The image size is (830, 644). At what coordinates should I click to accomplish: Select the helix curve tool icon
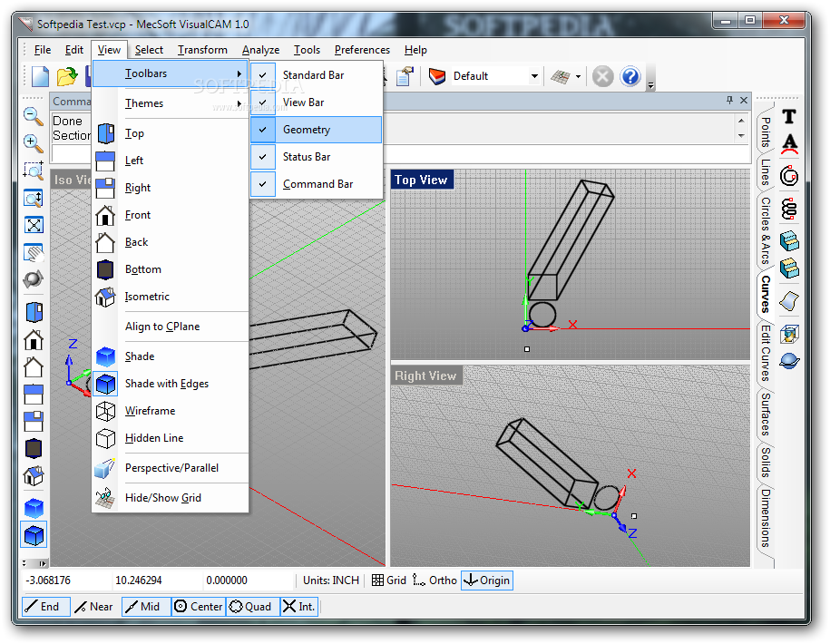pos(789,210)
